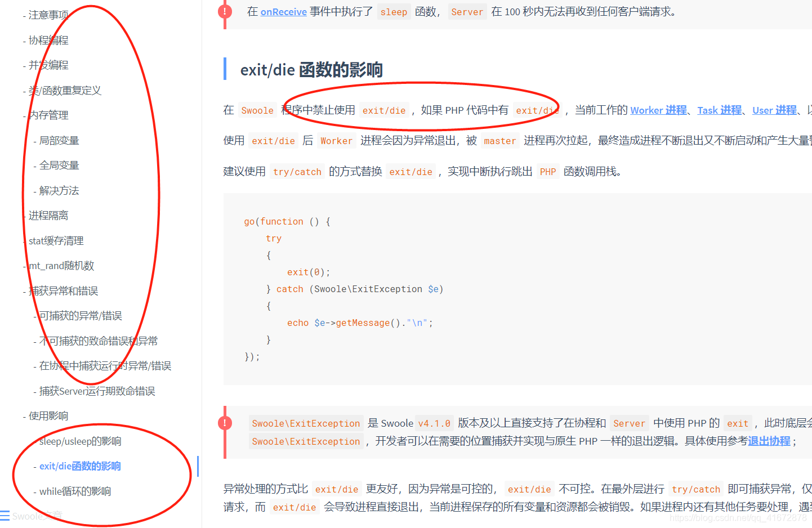The image size is (812, 528).
Task: Open stat缓存清理 sidebar entry
Action: (56, 241)
